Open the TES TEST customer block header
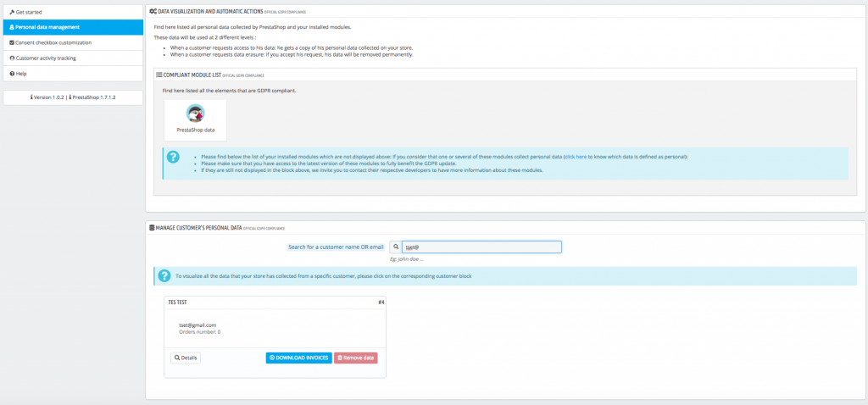Screen dimensions: 868x405 [275, 302]
